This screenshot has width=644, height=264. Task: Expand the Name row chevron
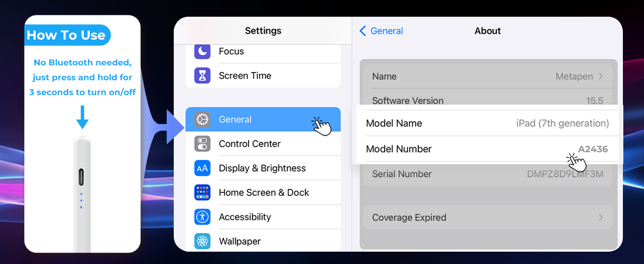(x=601, y=76)
